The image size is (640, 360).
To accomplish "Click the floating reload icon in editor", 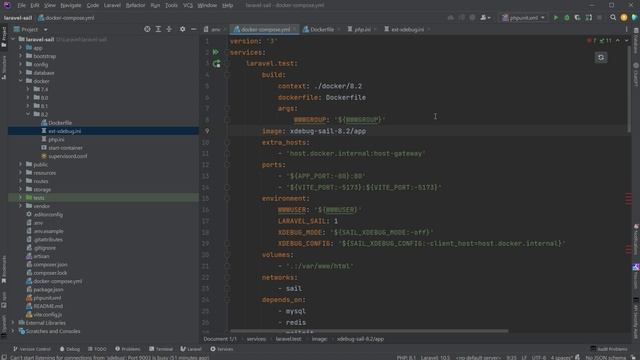I will [601, 58].
